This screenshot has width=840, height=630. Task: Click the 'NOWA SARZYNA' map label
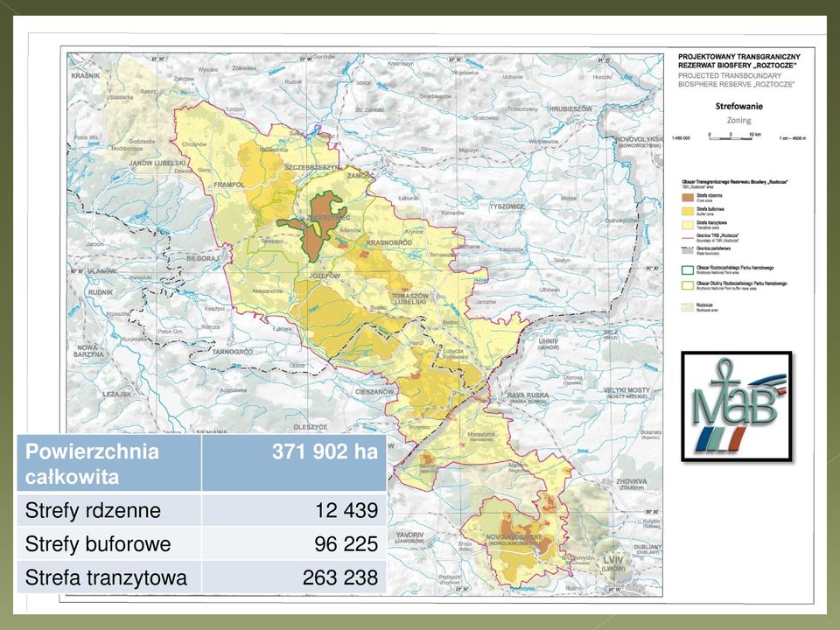pyautogui.click(x=89, y=351)
